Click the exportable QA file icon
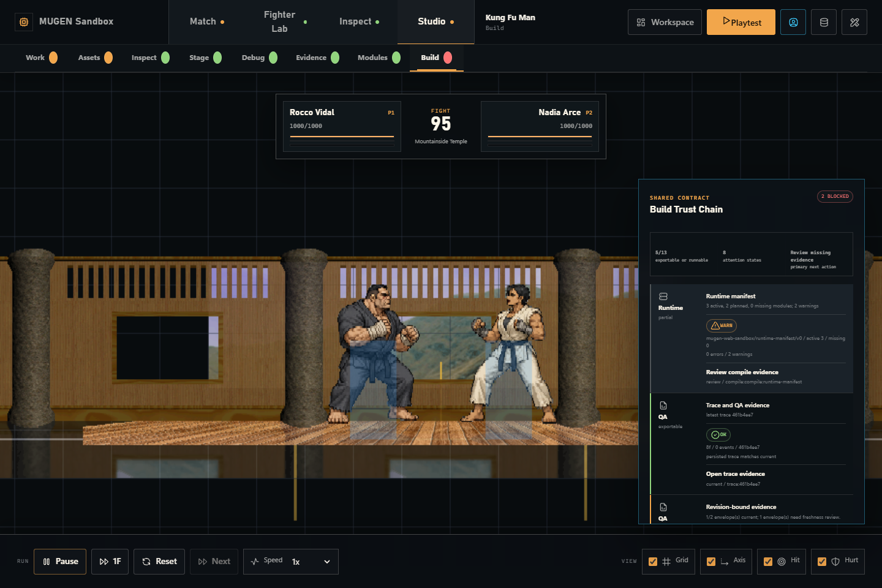Viewport: 882px width, 588px height. point(663,405)
